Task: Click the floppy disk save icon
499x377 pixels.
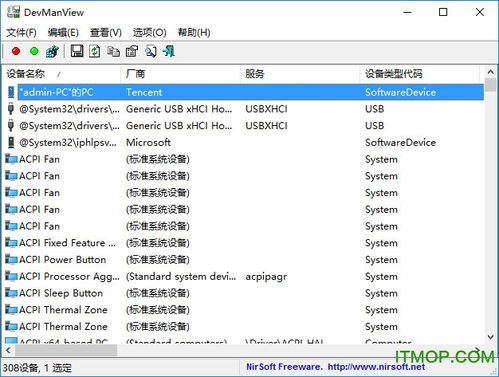Action: coord(77,51)
